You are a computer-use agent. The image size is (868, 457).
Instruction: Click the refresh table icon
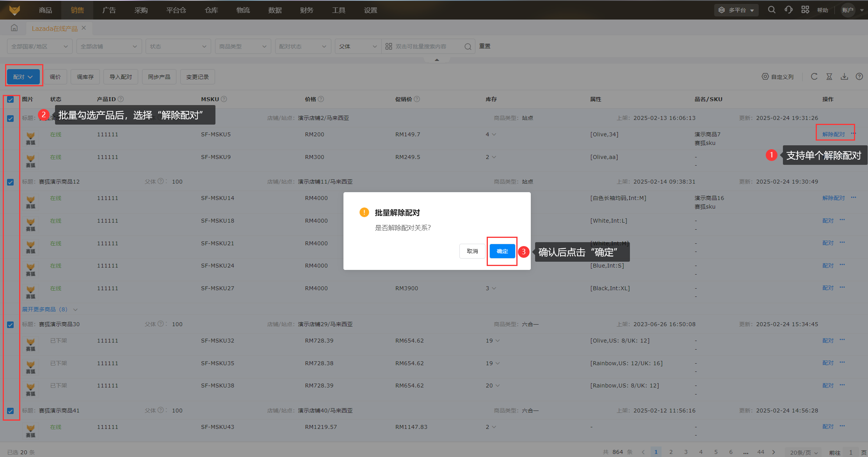tap(814, 77)
